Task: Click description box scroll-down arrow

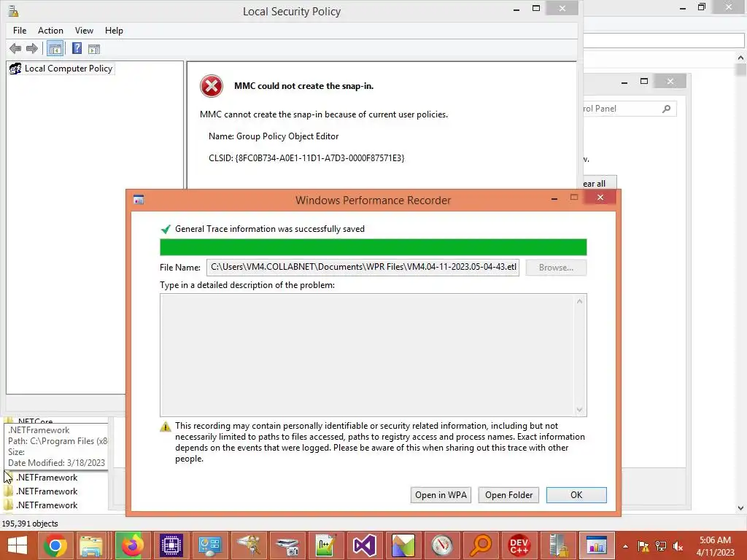Action: pos(580,410)
